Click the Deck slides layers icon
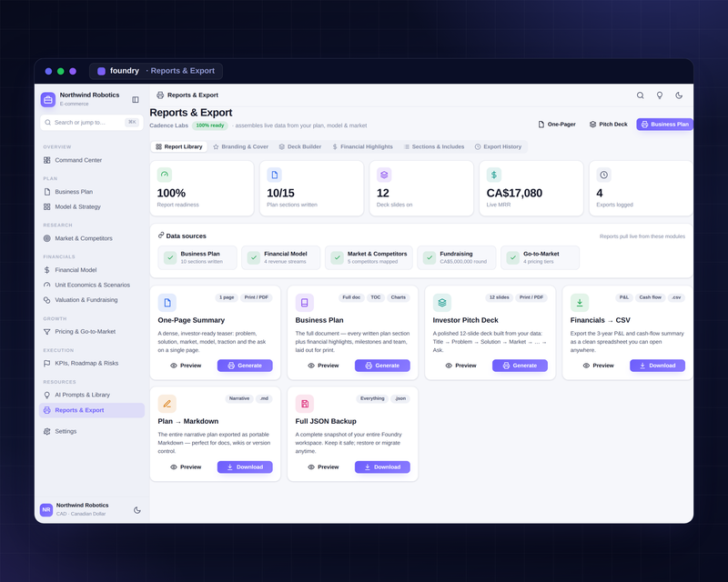This screenshot has height=582, width=728. coord(384,175)
